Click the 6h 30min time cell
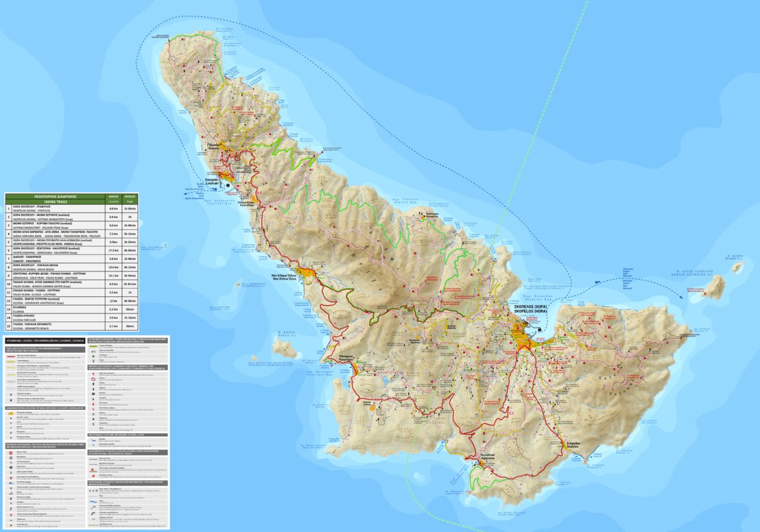This screenshot has height=532, width=760. [x=130, y=250]
